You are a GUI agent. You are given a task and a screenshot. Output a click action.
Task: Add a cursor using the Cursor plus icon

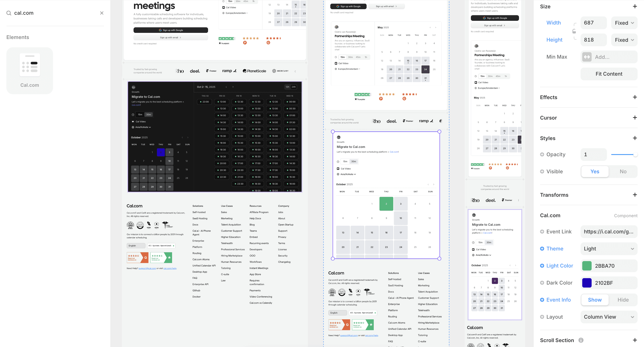[635, 118]
